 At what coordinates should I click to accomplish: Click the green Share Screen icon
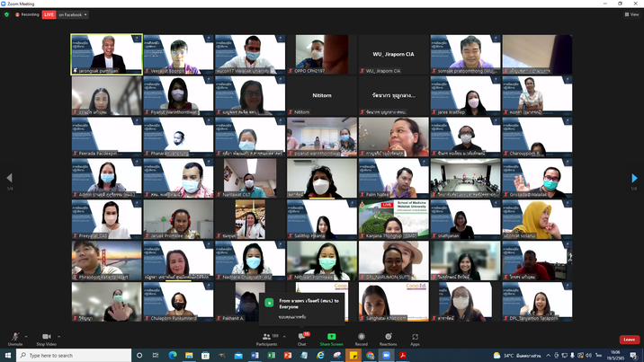tap(331, 337)
